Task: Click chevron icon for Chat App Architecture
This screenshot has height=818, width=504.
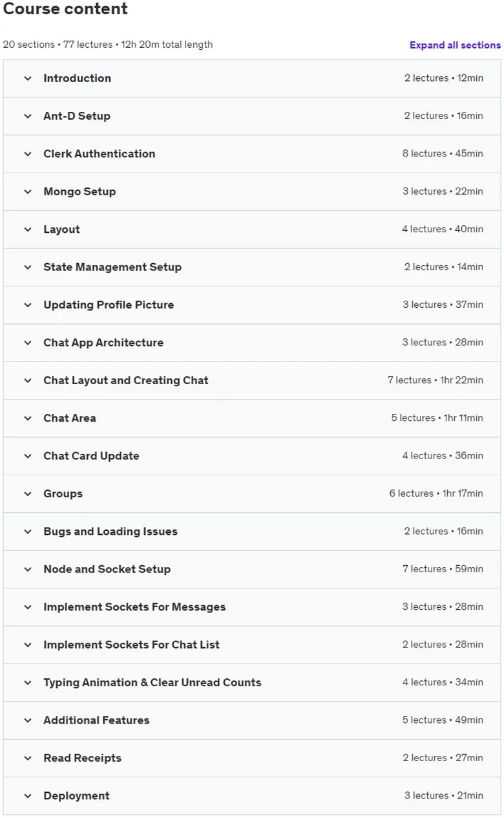Action: tap(28, 343)
